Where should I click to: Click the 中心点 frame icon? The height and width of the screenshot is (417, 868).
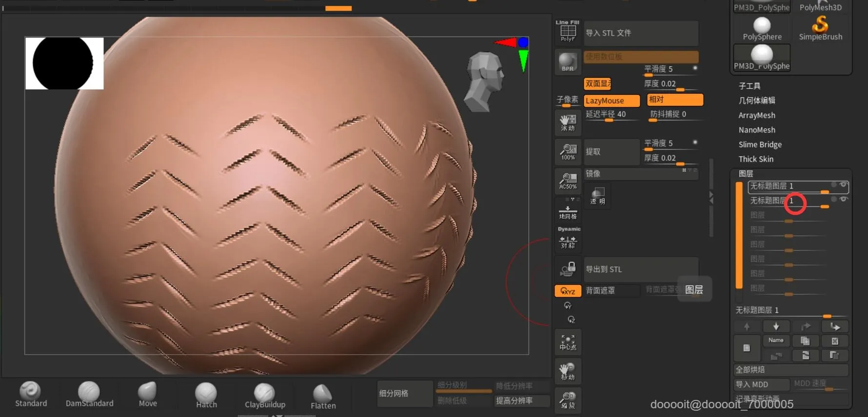pyautogui.click(x=568, y=342)
